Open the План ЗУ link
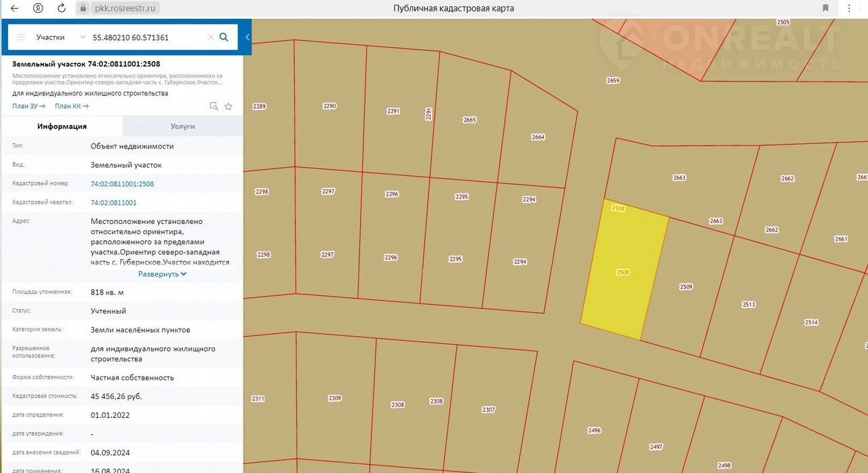 tap(28, 106)
